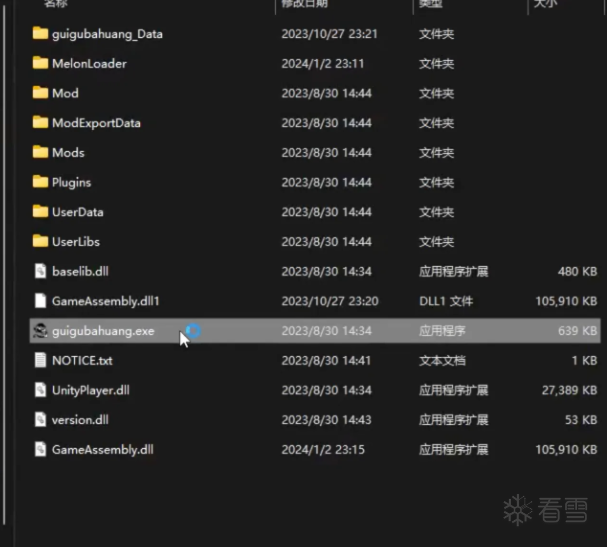Image resolution: width=607 pixels, height=547 pixels.
Task: Click the 2024/1/2 23:11 modified date
Action: click(x=323, y=63)
